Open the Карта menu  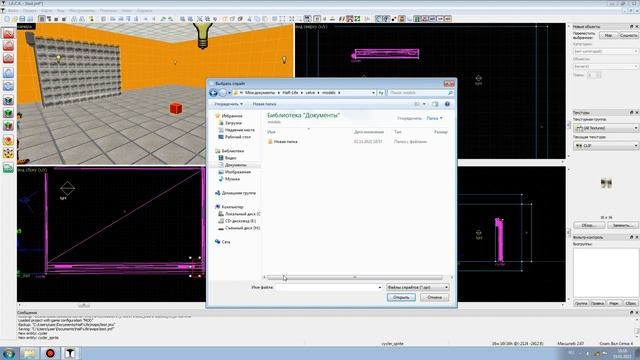(x=47, y=11)
